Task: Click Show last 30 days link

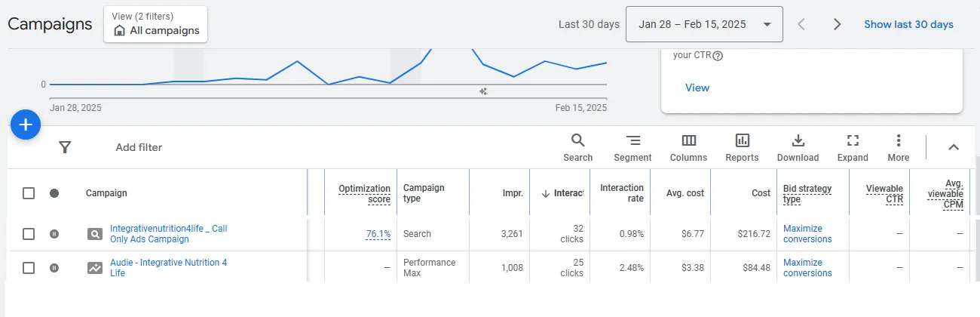Action: coord(908,24)
